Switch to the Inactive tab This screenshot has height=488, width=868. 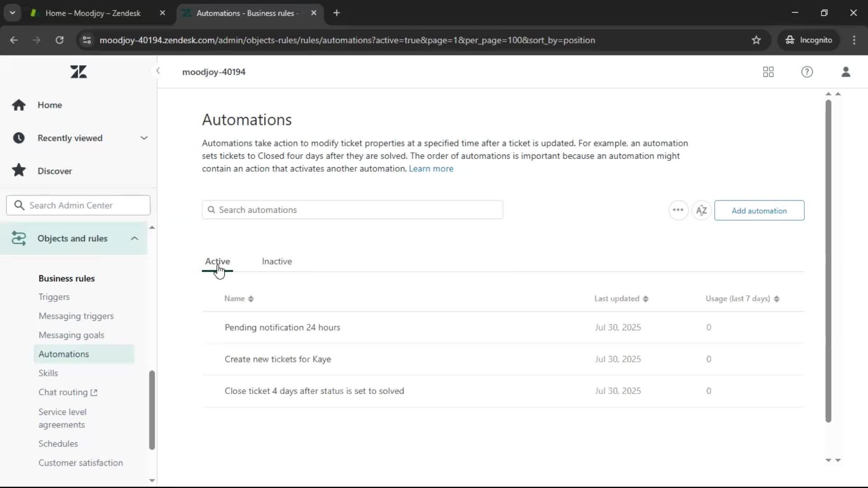277,261
